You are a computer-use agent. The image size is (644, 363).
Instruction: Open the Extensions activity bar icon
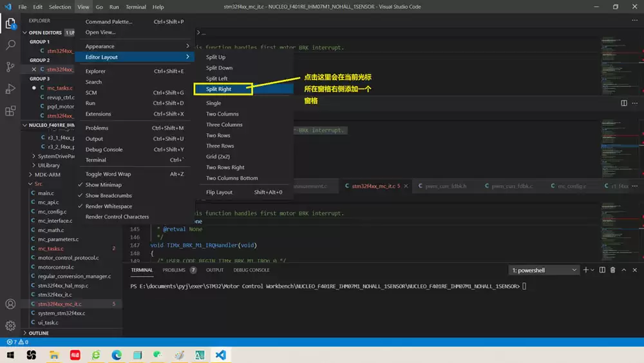tap(10, 111)
